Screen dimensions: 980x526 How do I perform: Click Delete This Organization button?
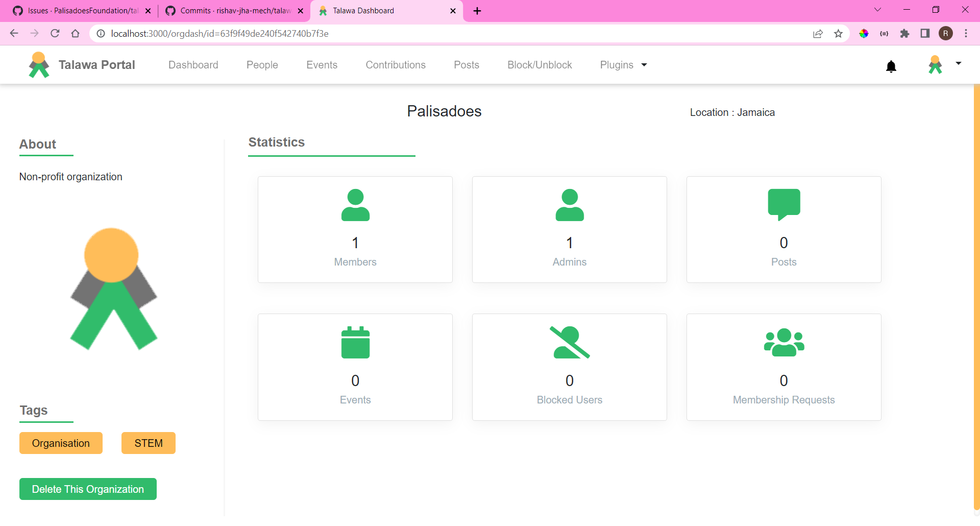click(88, 489)
